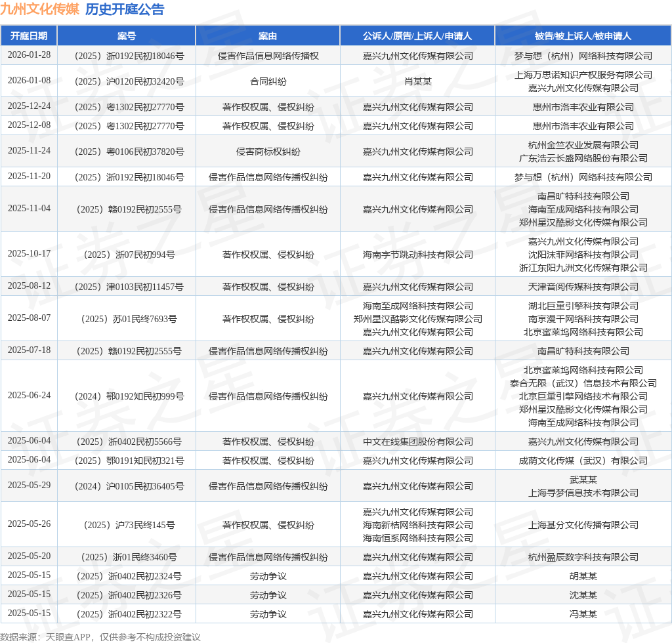Select date 2025-11-20
This screenshot has height=643, width=672.
point(29,176)
